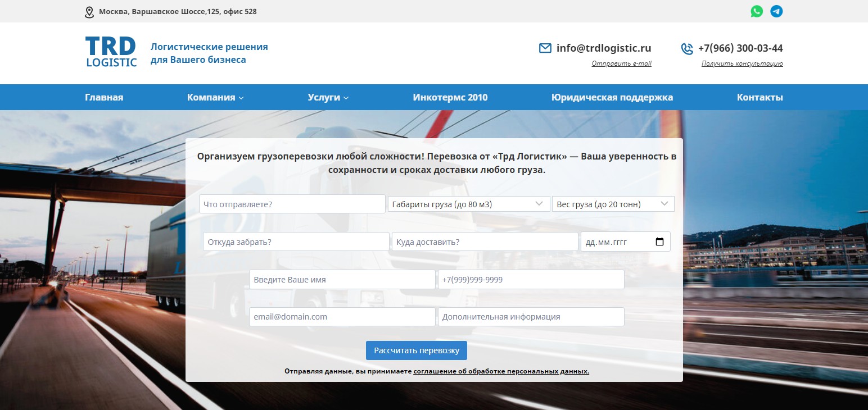
Task: Expand the Услуги menu
Action: (x=328, y=97)
